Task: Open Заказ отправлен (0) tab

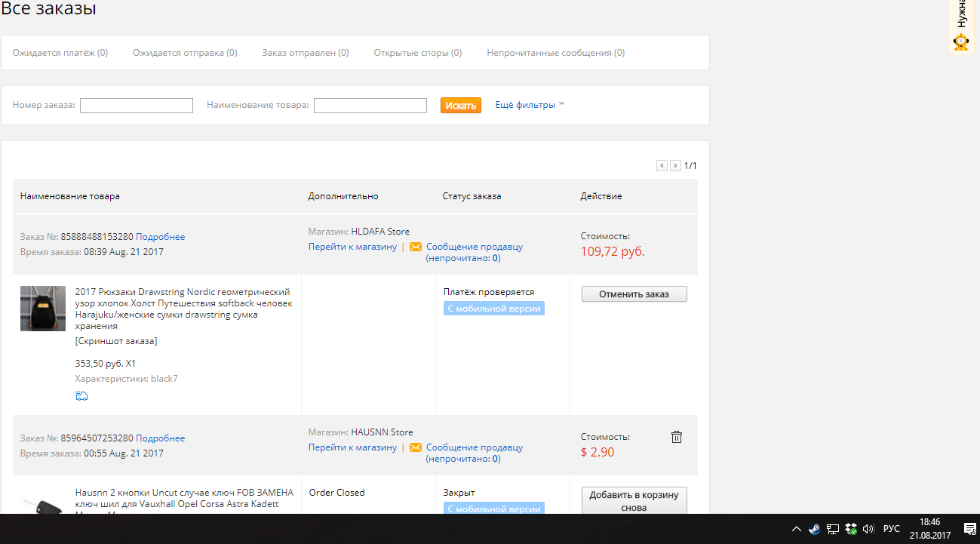Action: 306,53
